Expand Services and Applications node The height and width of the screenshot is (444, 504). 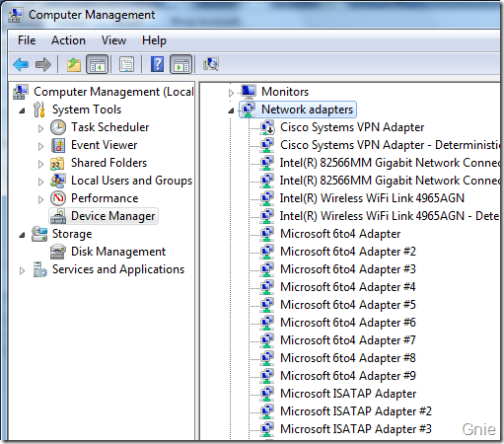pyautogui.click(x=22, y=270)
